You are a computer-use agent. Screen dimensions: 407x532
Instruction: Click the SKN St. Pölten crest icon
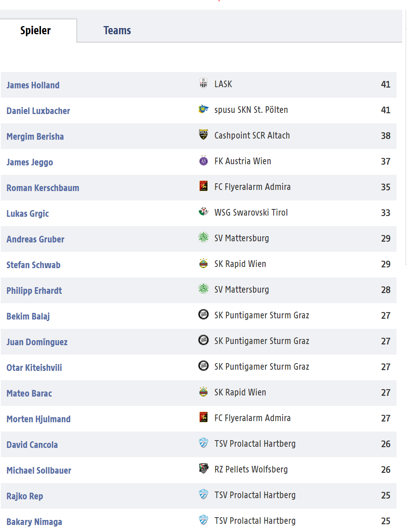(x=203, y=109)
